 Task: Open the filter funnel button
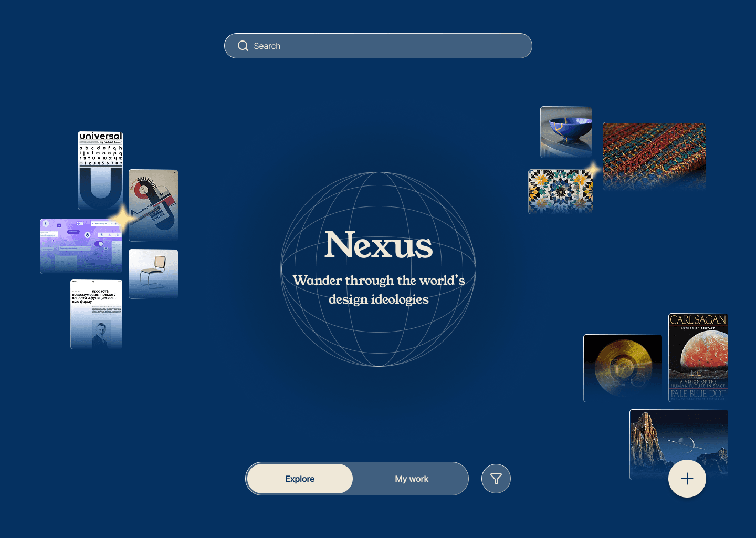[x=496, y=479]
